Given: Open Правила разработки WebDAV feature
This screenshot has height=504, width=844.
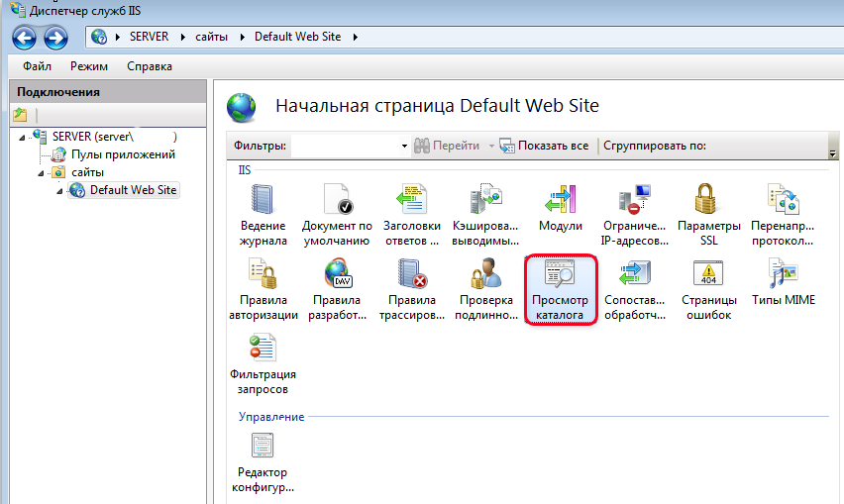Looking at the screenshot, I should click(x=338, y=289).
